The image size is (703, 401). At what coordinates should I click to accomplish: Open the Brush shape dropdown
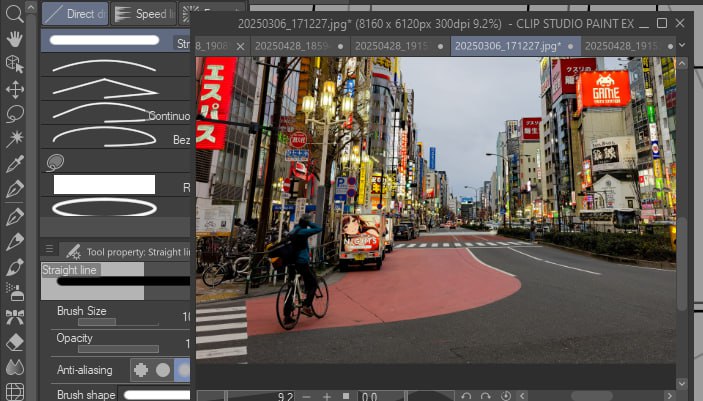coord(156,395)
